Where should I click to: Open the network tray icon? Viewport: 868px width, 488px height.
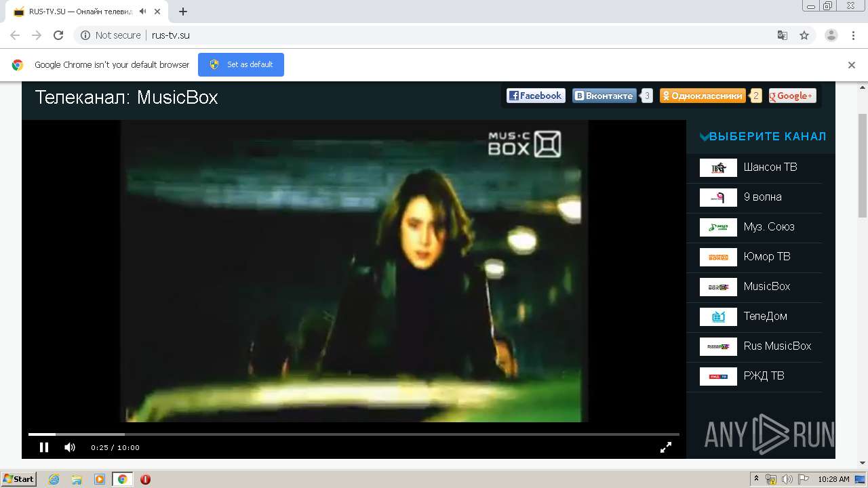click(x=771, y=479)
